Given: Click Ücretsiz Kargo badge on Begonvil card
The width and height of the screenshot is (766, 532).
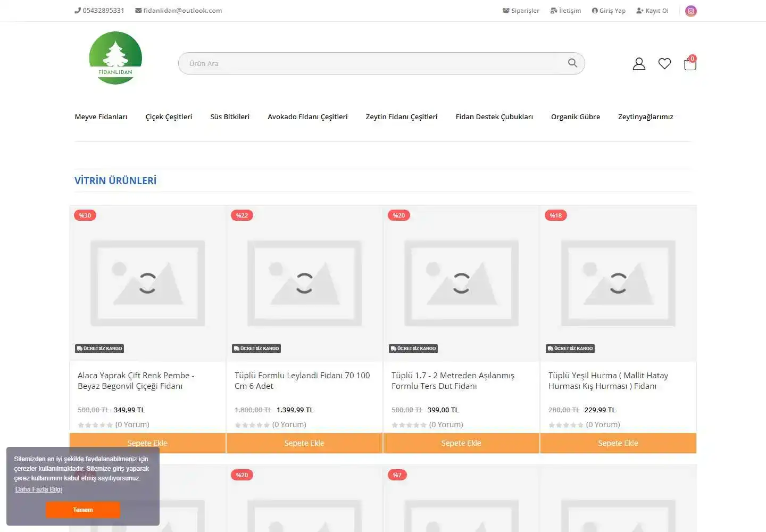Looking at the screenshot, I should coord(99,348).
